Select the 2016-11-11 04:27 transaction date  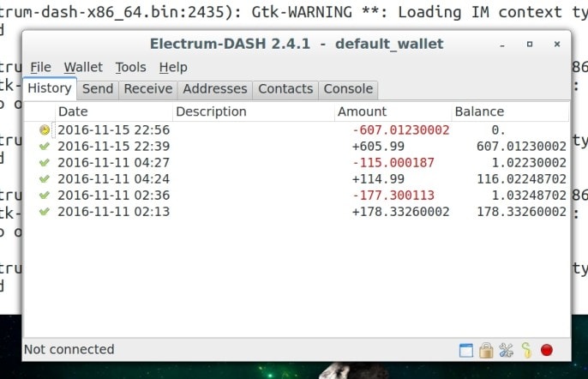pos(114,163)
